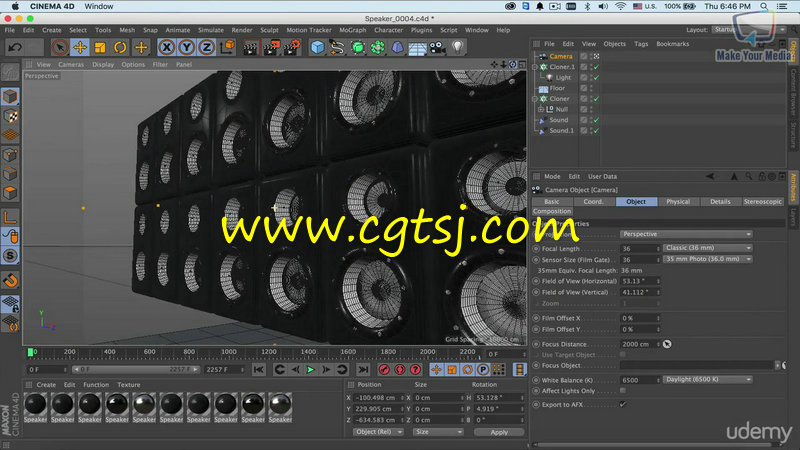Image resolution: width=800 pixels, height=450 pixels.
Task: Go to start of animation
Action: 259,369
